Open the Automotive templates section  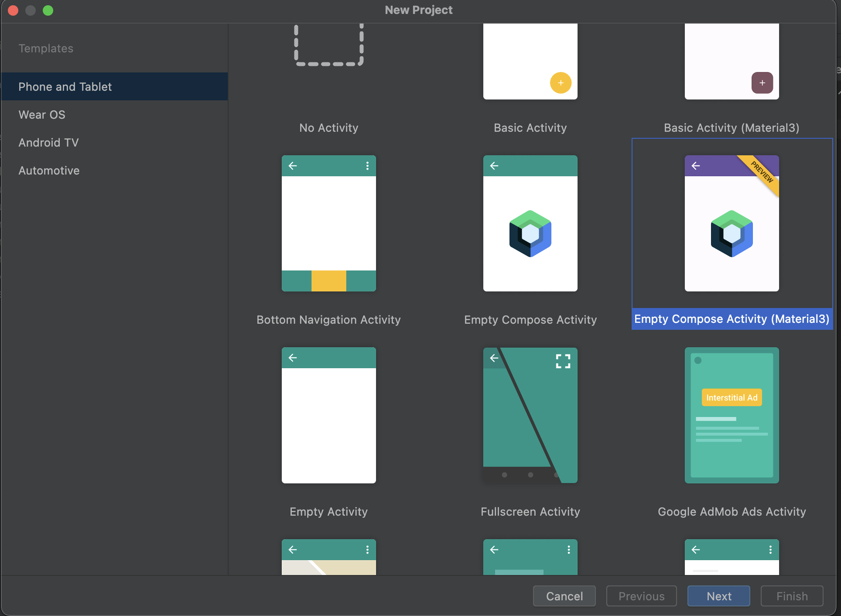click(x=48, y=170)
